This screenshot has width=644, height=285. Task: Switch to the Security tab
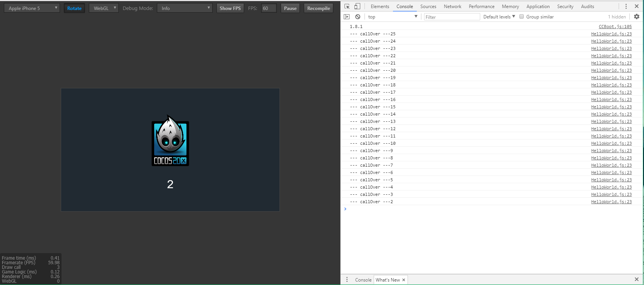[565, 7]
